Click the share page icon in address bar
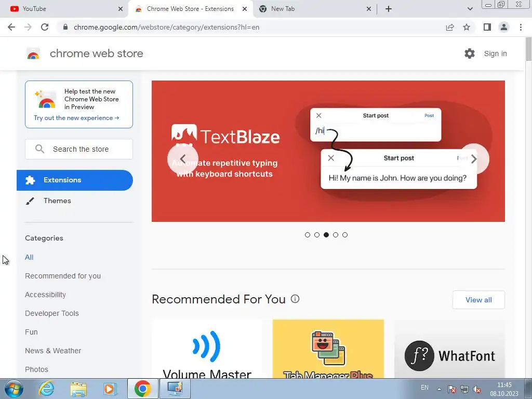532x399 pixels. pyautogui.click(x=450, y=27)
